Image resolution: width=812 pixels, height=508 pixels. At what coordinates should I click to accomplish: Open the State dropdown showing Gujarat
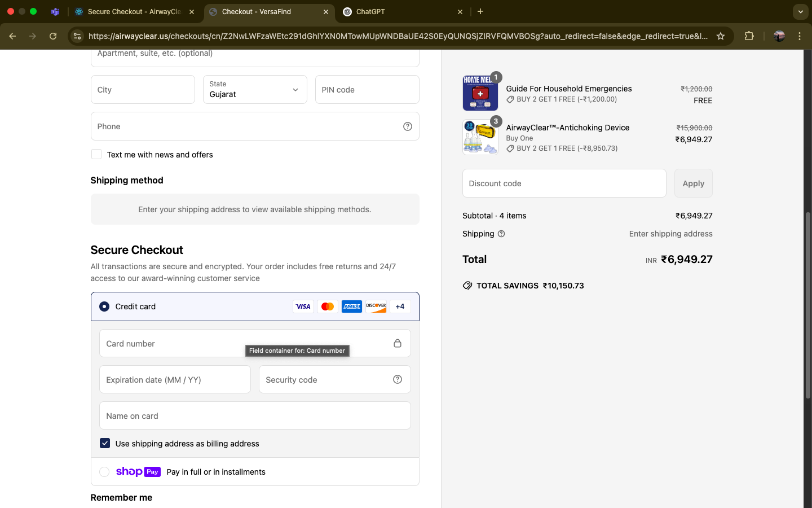pos(255,90)
